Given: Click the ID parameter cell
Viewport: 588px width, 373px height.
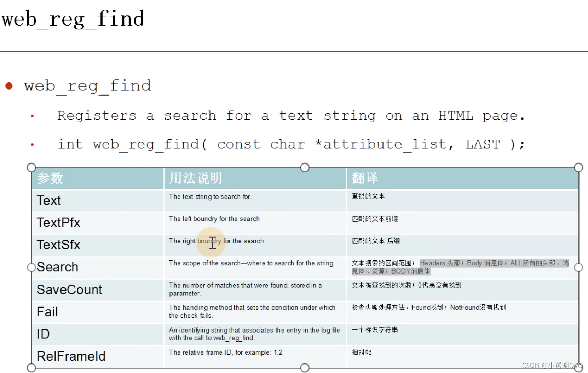Looking at the screenshot, I should point(98,334).
